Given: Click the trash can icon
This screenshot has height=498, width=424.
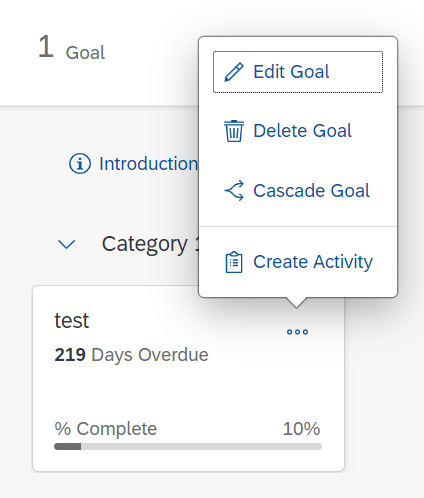Looking at the screenshot, I should click(234, 131).
